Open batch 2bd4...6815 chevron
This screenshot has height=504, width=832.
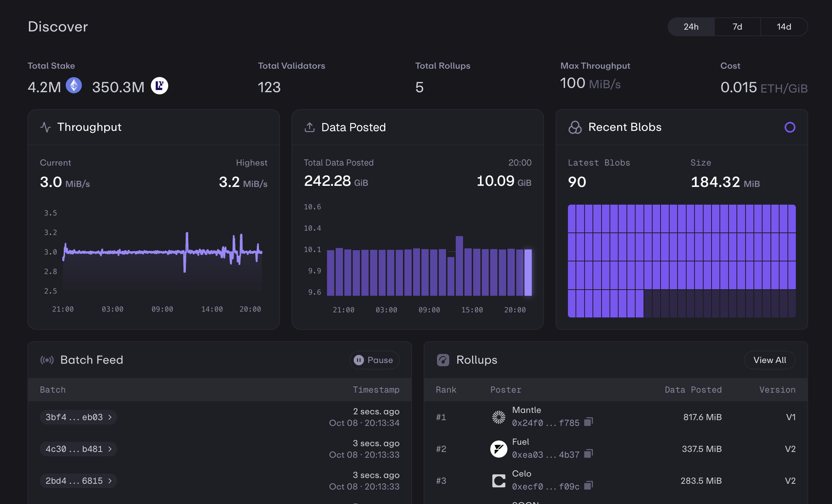110,481
